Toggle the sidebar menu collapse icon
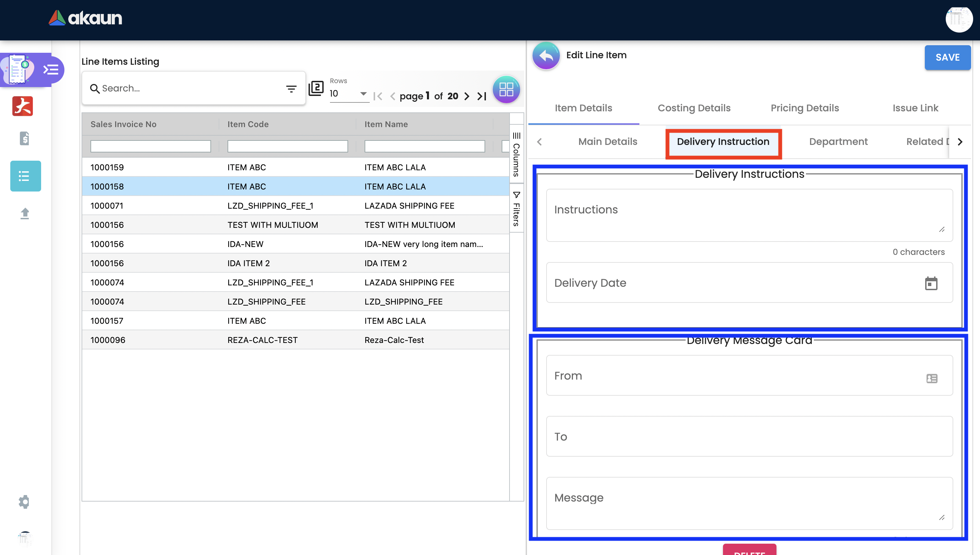The image size is (980, 555). point(51,70)
